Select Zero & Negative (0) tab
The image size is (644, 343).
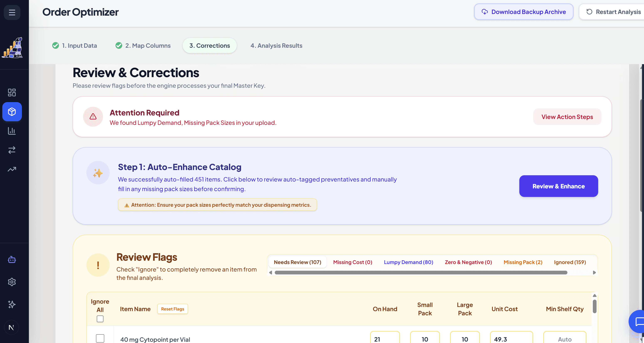click(x=468, y=262)
